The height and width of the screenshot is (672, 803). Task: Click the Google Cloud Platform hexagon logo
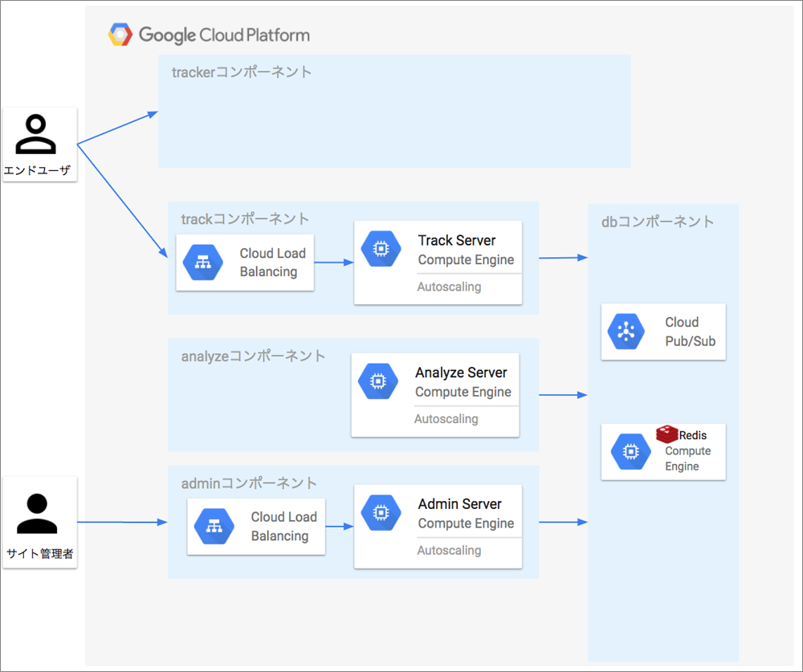click(x=120, y=35)
